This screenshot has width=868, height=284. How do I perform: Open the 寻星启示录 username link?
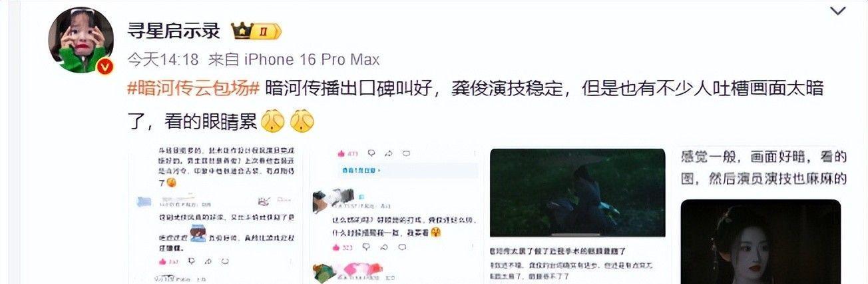click(x=173, y=31)
